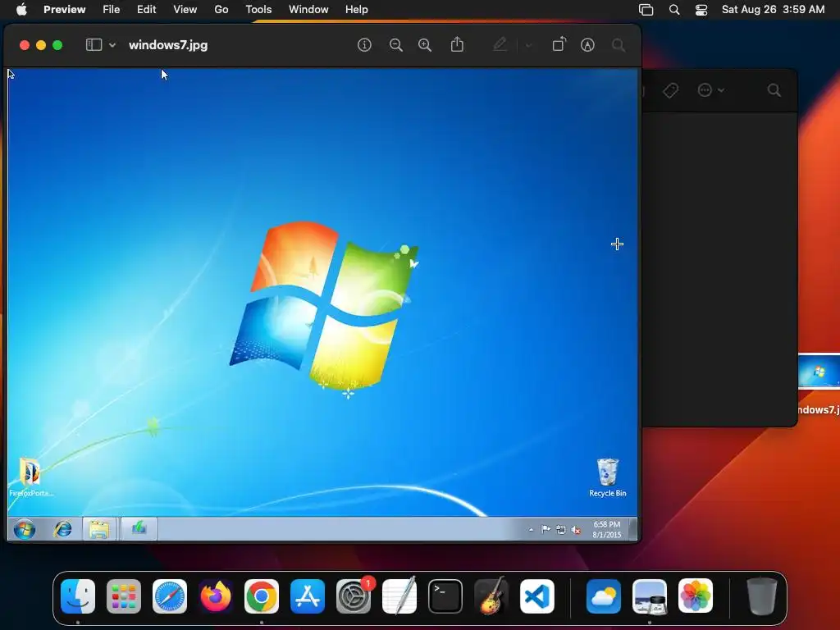
Task: Open Safari from the Dock
Action: coord(170,596)
